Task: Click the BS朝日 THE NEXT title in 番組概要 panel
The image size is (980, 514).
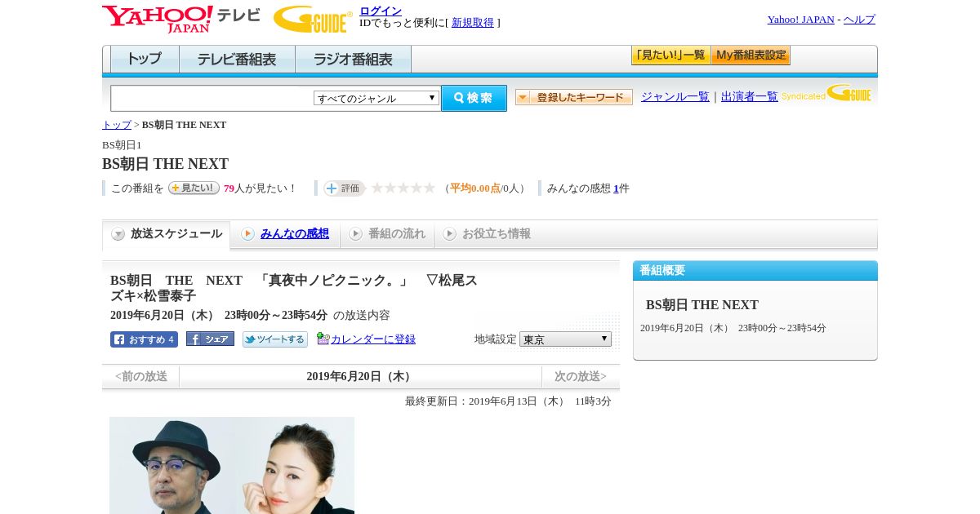Action: click(702, 305)
